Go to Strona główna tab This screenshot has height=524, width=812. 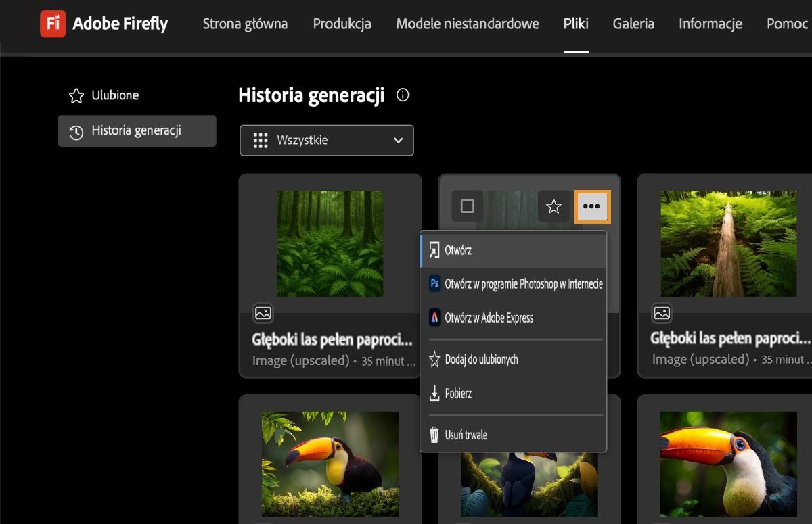click(x=245, y=24)
